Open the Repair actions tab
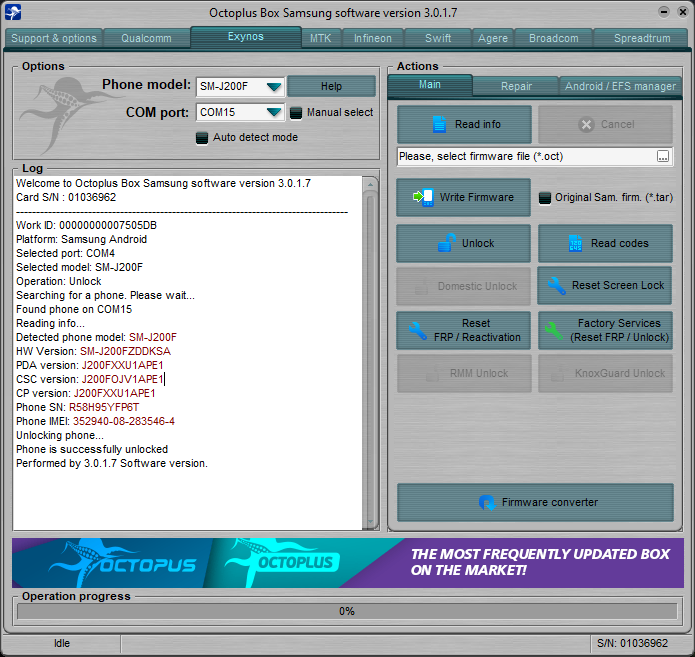 (516, 86)
